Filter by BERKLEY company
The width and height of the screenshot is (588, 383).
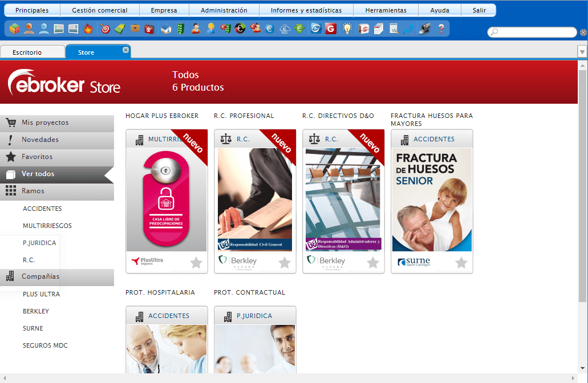point(36,311)
